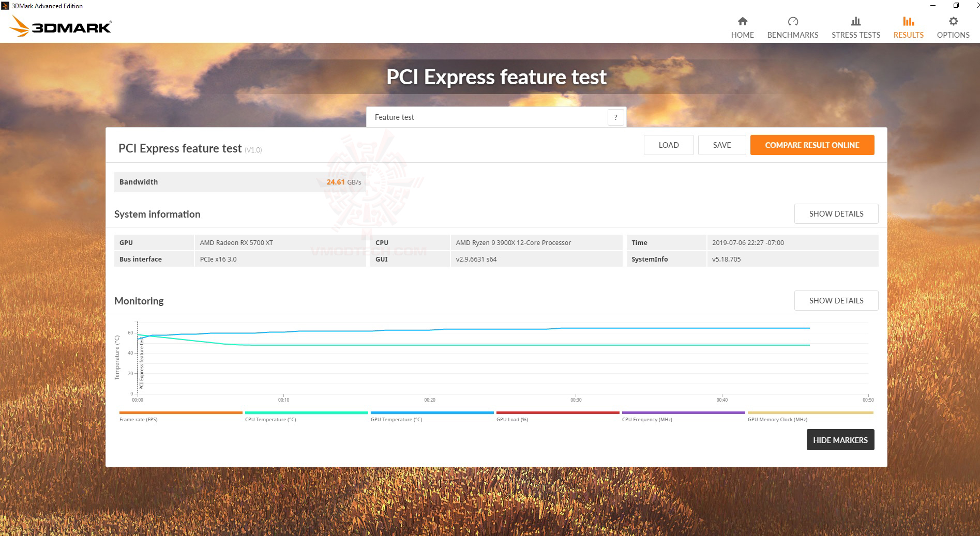This screenshot has width=980, height=536.
Task: Open Results via bar chart icon
Action: click(x=909, y=21)
